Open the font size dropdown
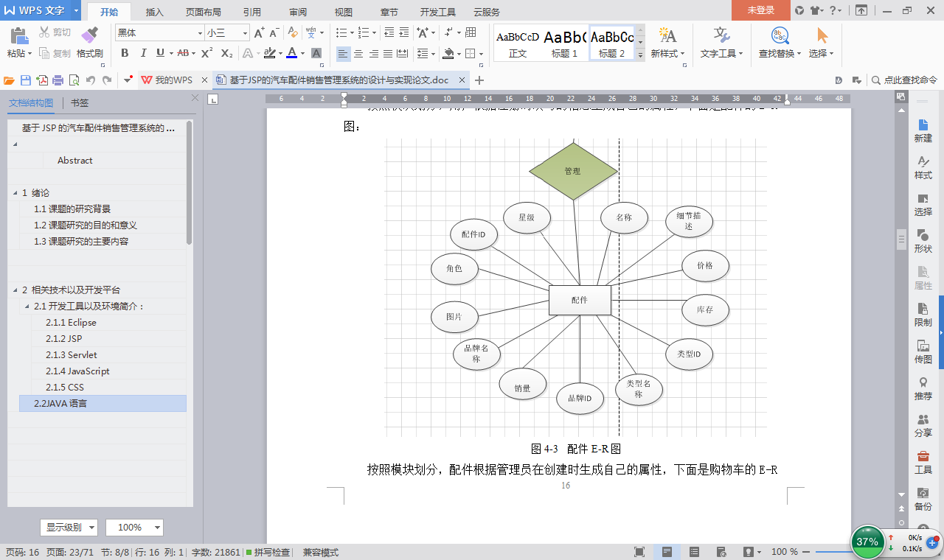The width and height of the screenshot is (944, 560). click(245, 33)
